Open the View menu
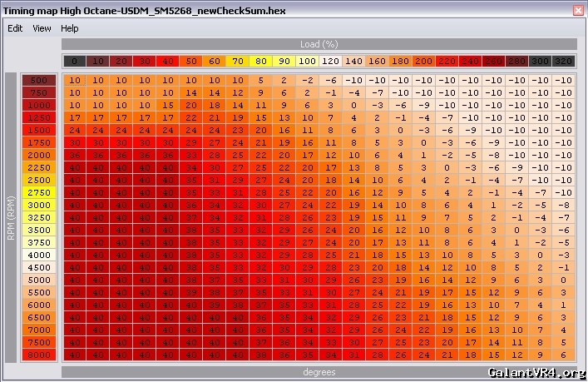 tap(42, 28)
